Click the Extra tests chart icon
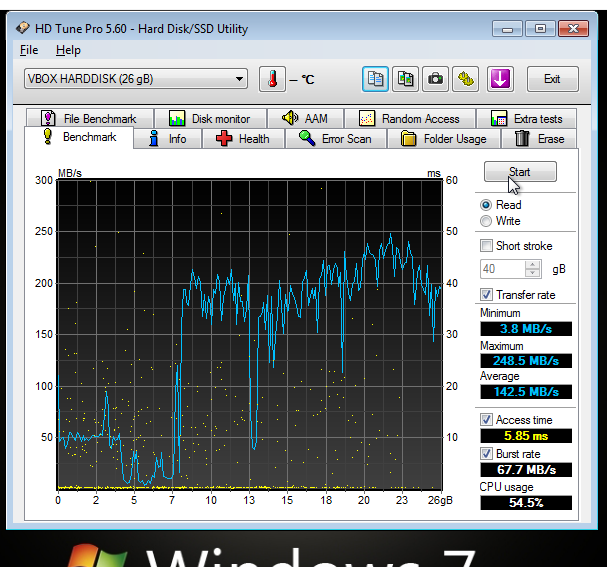Image resolution: width=607 pixels, height=567 pixels. point(499,118)
